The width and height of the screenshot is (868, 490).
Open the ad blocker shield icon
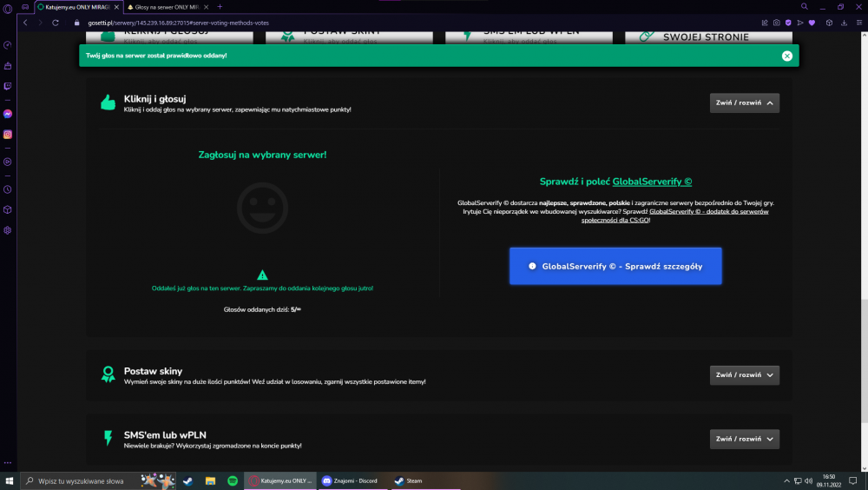pyautogui.click(x=788, y=23)
